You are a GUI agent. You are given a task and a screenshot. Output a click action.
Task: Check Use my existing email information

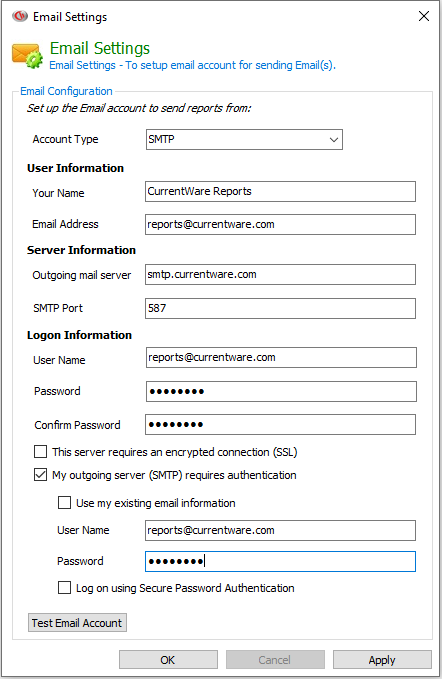65,502
